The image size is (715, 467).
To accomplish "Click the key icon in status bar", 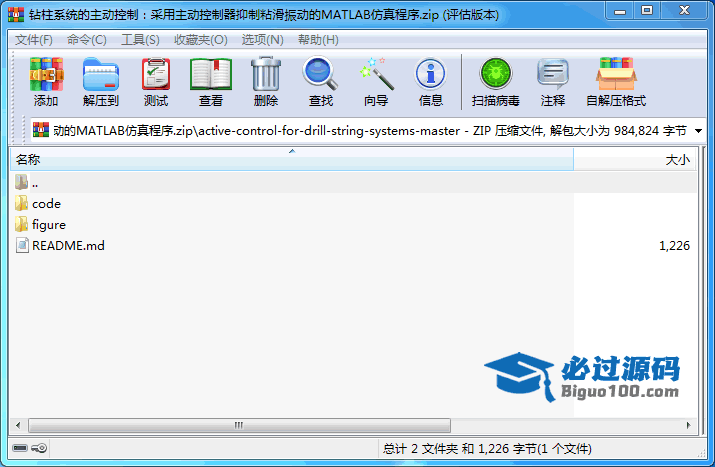I will tap(39, 448).
